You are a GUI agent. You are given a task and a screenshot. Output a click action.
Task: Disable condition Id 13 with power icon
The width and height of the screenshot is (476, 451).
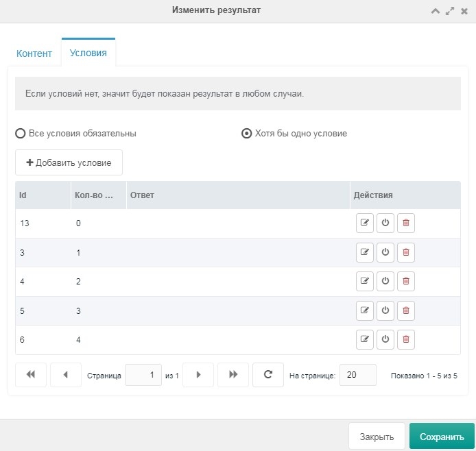(385, 223)
